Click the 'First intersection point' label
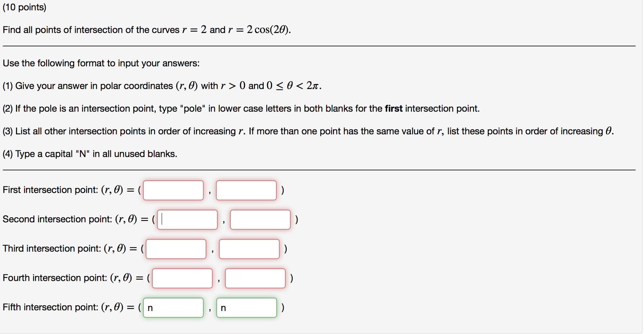The image size is (644, 334). 52,190
